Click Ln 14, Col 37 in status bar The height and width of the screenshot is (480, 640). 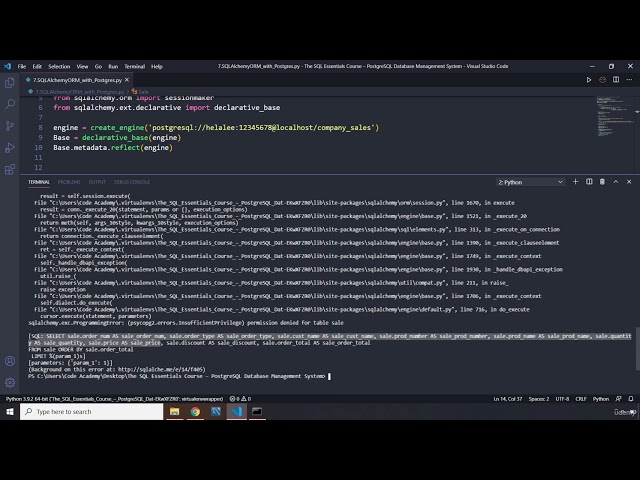coord(507,399)
